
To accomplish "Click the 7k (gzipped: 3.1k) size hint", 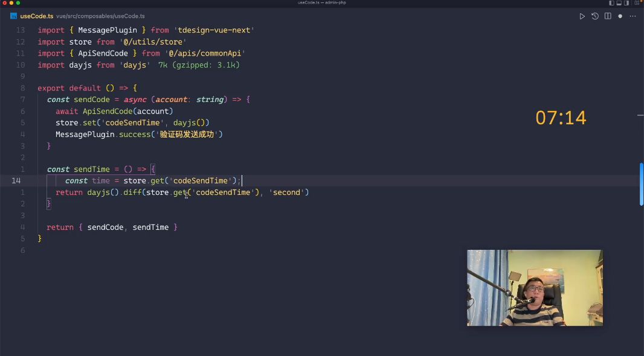I will 199,65.
